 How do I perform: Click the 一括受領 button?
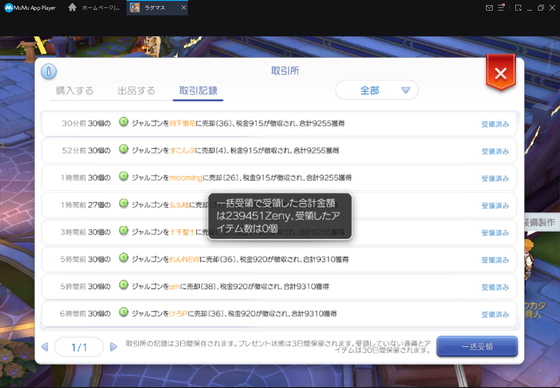tap(477, 346)
